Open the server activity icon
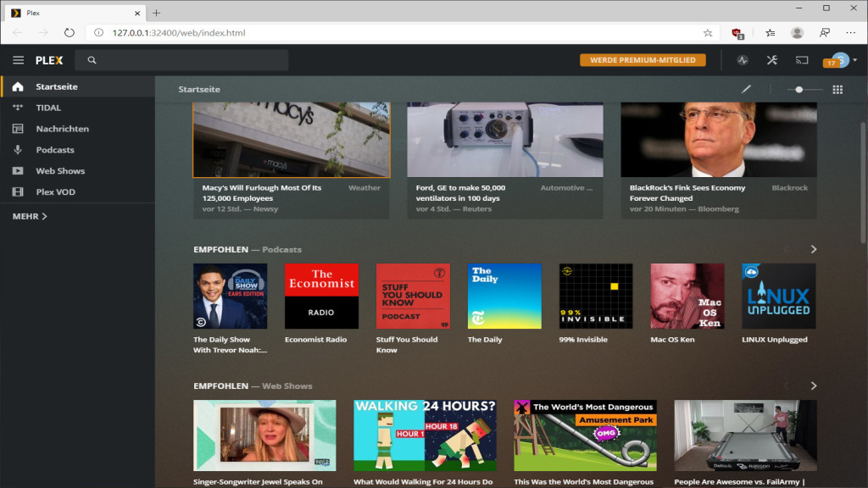This screenshot has height=488, width=868. (x=742, y=60)
